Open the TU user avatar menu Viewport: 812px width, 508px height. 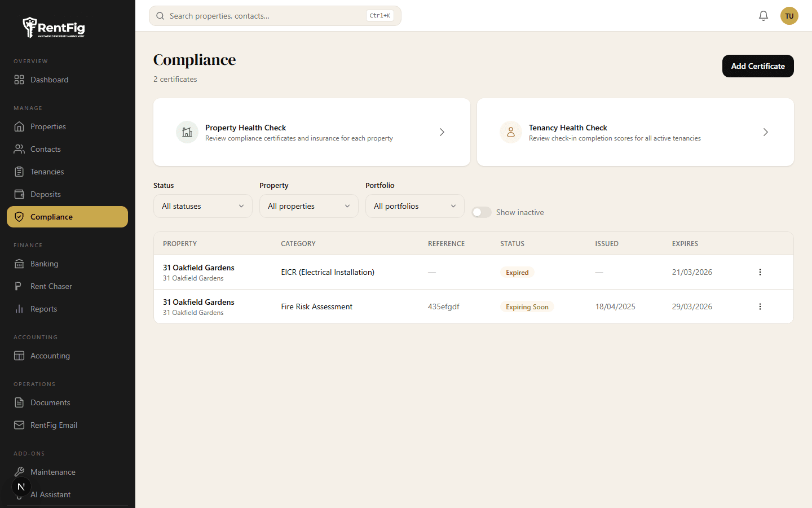[789, 16]
